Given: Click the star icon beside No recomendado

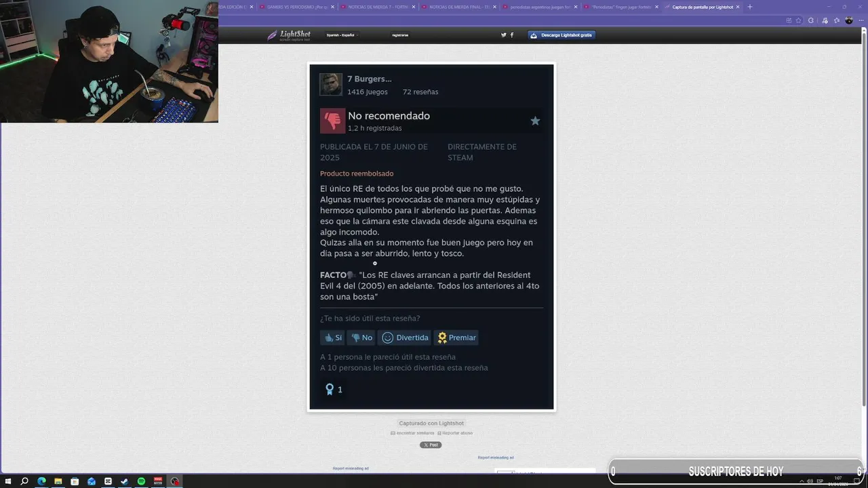Looking at the screenshot, I should [x=535, y=121].
